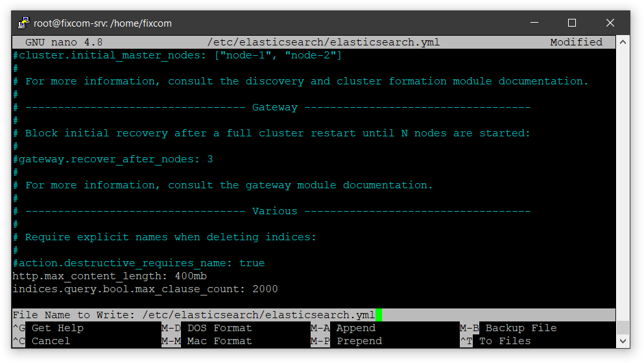Click the 'indices.query.bool.max_clause_count: 2000' line
644x363 pixels.
(x=145, y=290)
